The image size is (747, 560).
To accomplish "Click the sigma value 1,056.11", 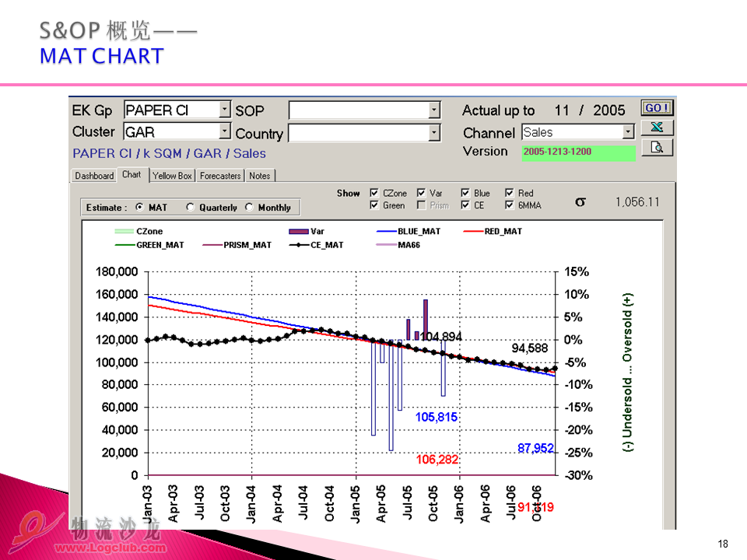I will 637,202.
